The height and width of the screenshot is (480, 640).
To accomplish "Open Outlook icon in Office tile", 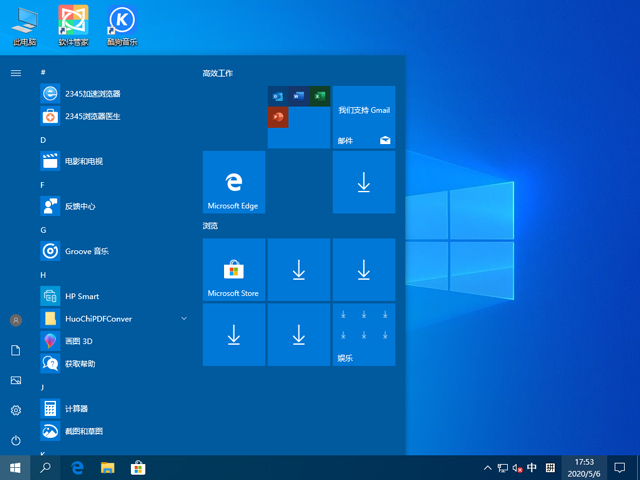I will [x=278, y=96].
